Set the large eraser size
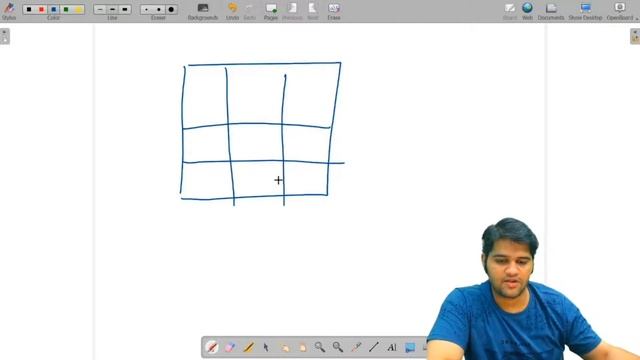This screenshot has width=640, height=360. click(171, 9)
